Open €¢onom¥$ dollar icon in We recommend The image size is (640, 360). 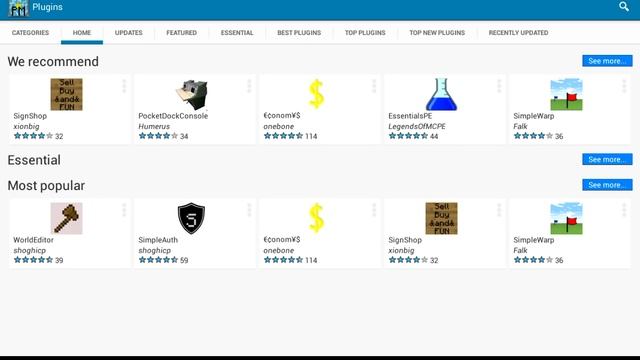click(317, 94)
